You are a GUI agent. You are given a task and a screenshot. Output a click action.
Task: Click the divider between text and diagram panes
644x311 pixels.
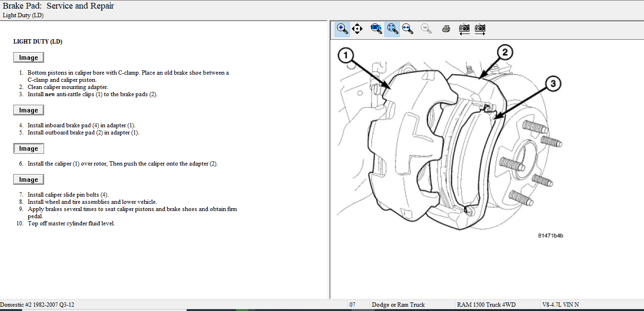click(329, 158)
